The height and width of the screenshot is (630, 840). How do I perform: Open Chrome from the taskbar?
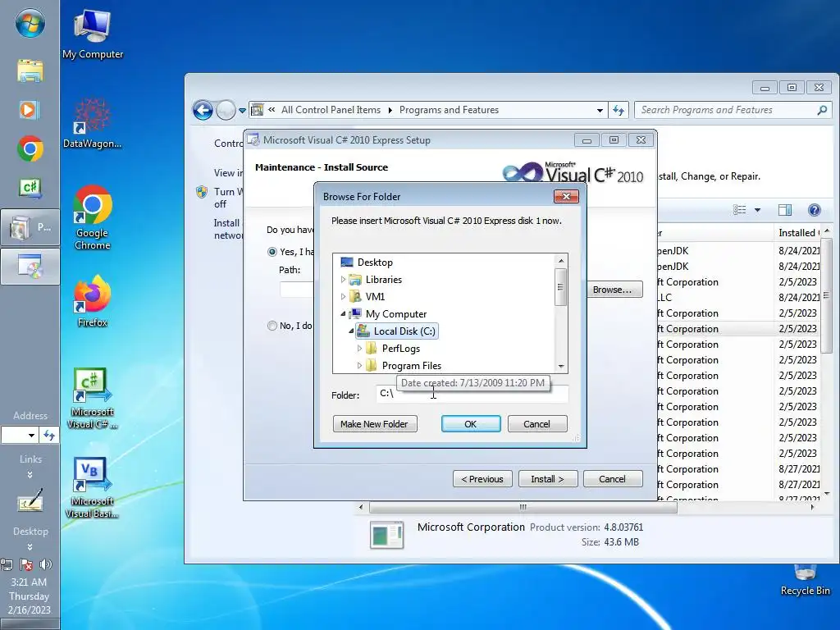click(30, 148)
